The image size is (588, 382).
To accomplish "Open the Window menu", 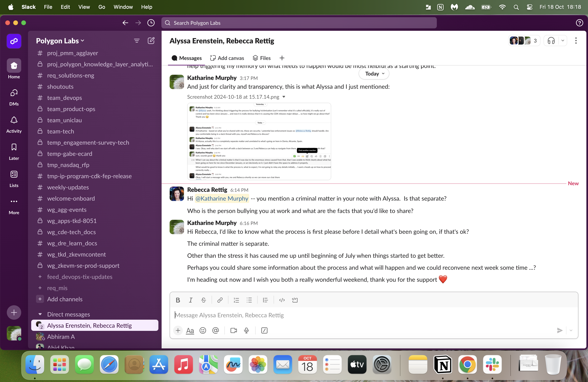I will pyautogui.click(x=123, y=7).
